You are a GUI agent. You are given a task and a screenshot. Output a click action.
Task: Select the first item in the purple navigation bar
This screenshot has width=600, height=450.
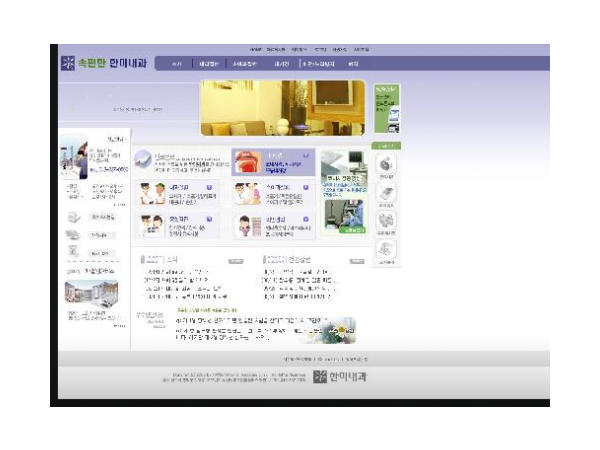pos(177,64)
